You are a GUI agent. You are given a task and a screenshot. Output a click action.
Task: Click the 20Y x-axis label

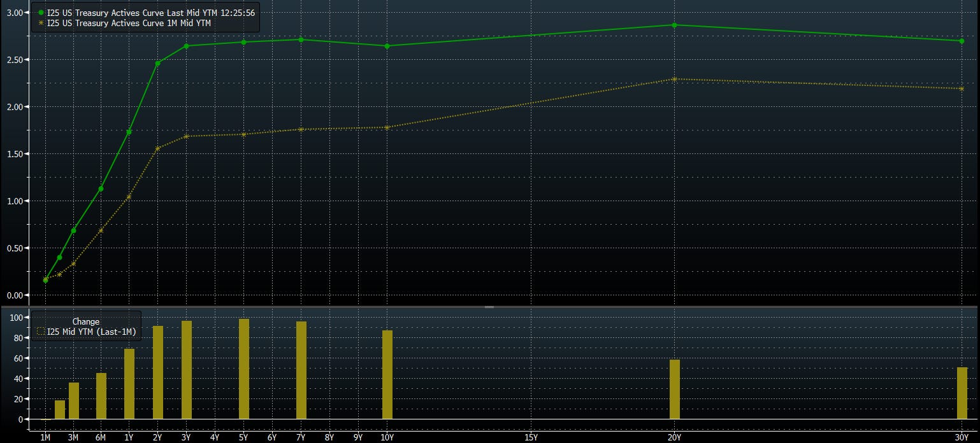675,437
